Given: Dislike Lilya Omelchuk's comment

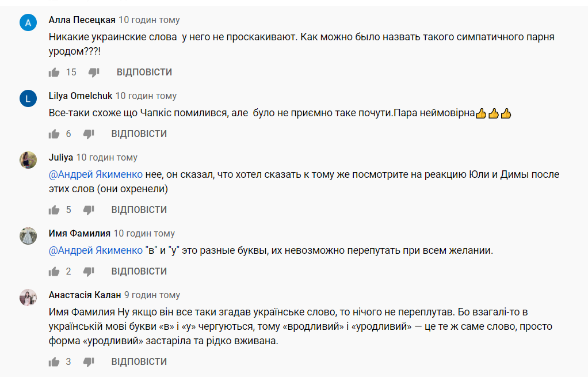Looking at the screenshot, I should pyautogui.click(x=89, y=134).
